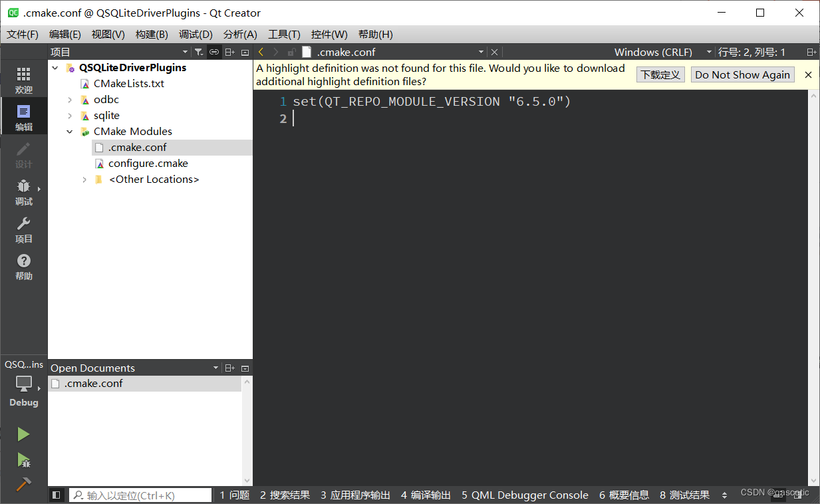Open output panes up-down arrows menu
Screen dimensions: 820x504
pyautogui.click(x=724, y=495)
